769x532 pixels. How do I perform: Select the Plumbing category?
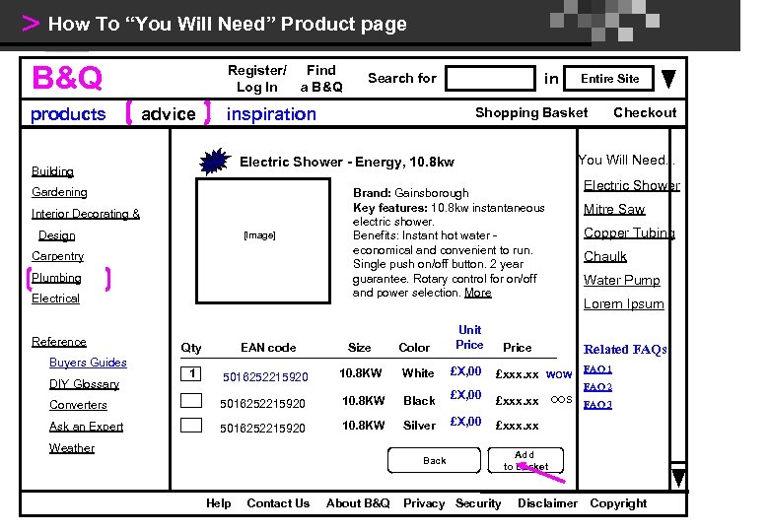click(x=56, y=278)
